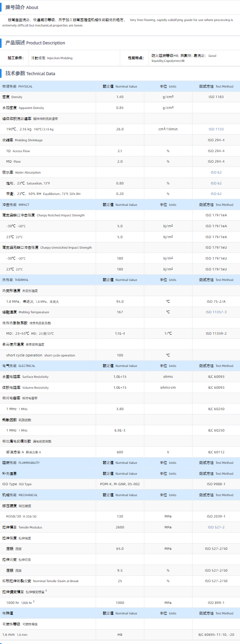Click the Technical Data section heading

click(30, 74)
